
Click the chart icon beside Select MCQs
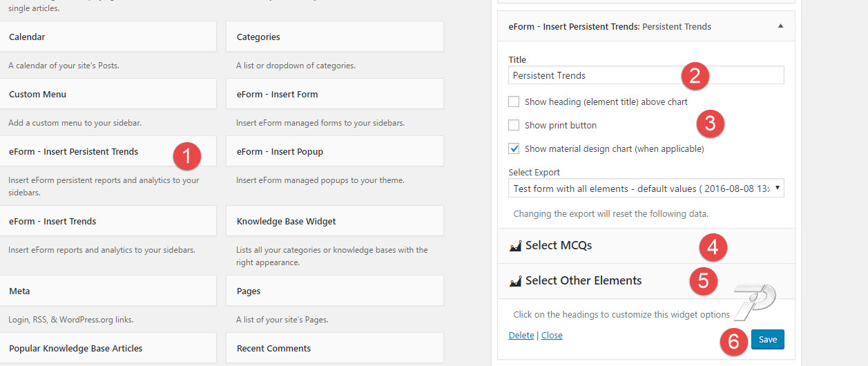515,246
